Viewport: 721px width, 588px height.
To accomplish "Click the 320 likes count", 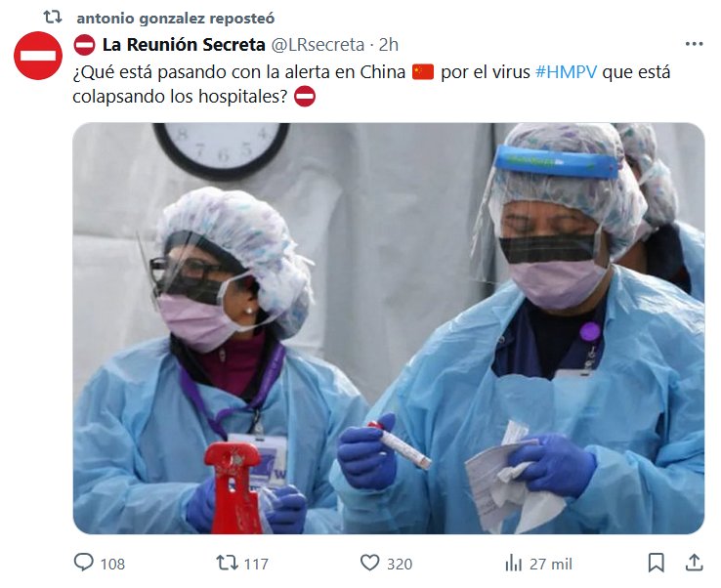I will point(400,564).
